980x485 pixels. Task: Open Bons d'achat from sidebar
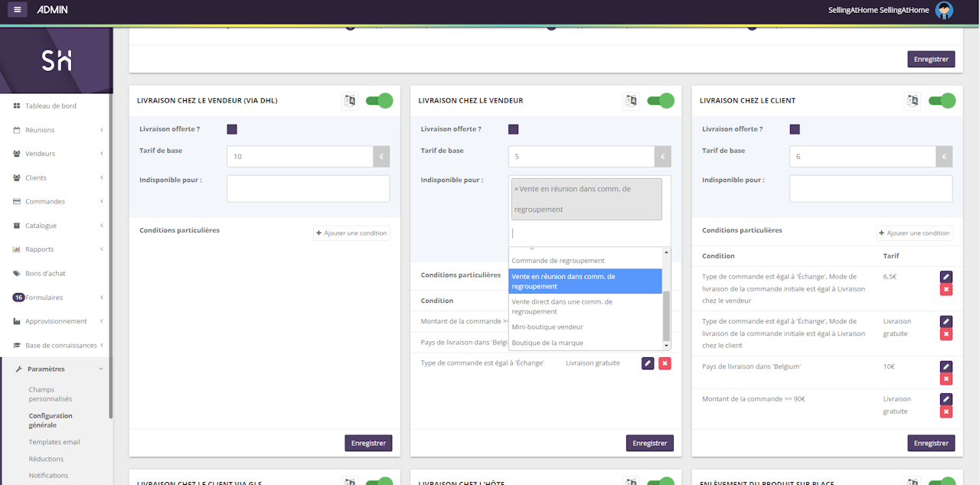pyautogui.click(x=44, y=273)
